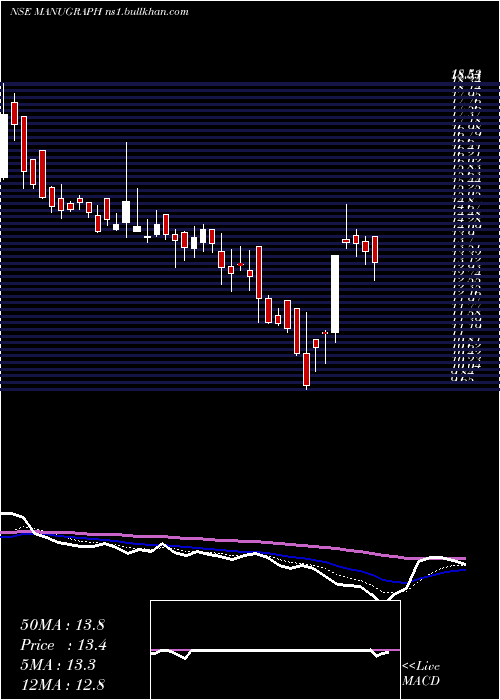Click the 18.53 top price axis label
This screenshot has height=700, width=500.
click(x=466, y=75)
